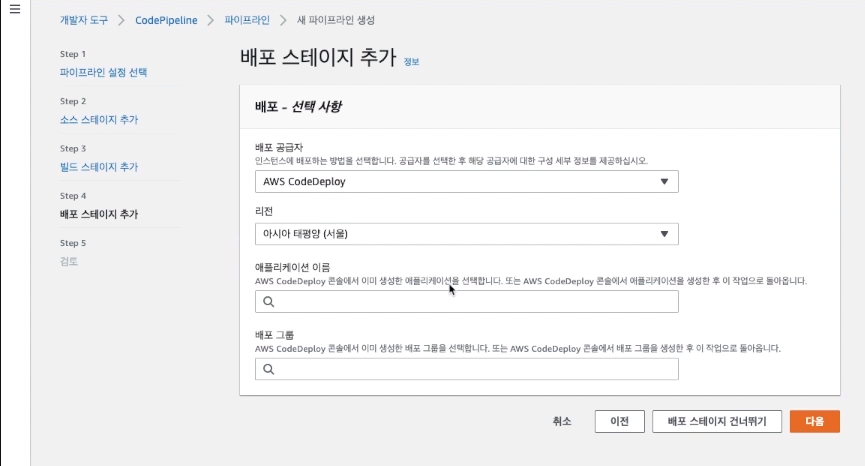Click the search icon in deployment group field
The height and width of the screenshot is (466, 865).
[x=269, y=369]
